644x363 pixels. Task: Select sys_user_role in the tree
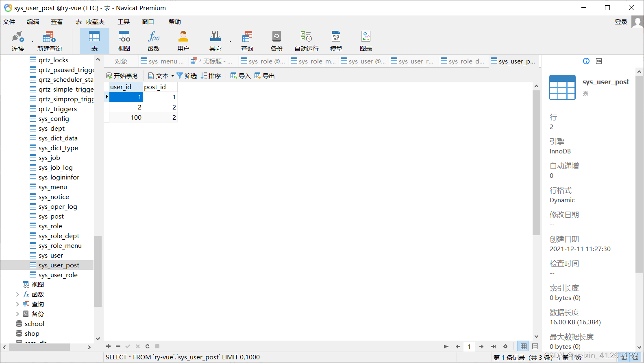point(58,275)
